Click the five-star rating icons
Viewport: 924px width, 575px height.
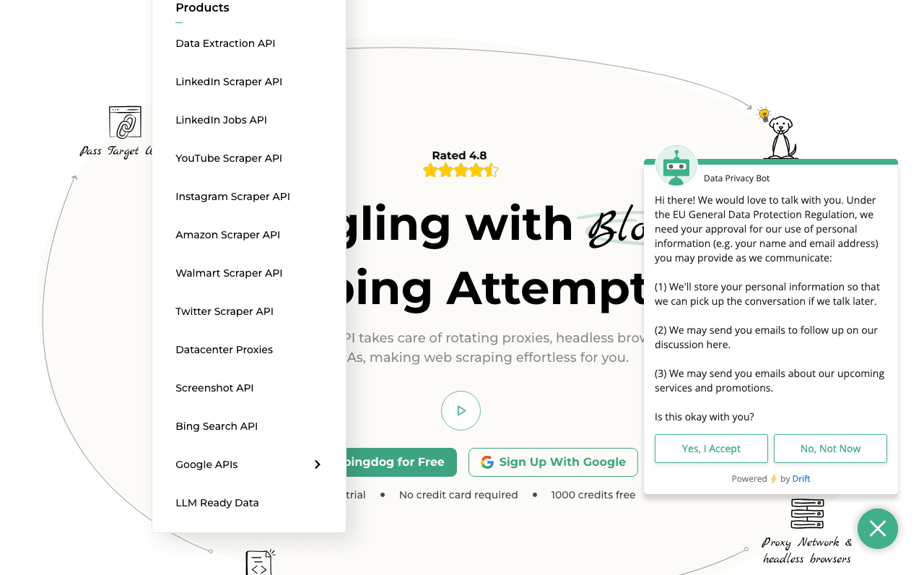461,170
